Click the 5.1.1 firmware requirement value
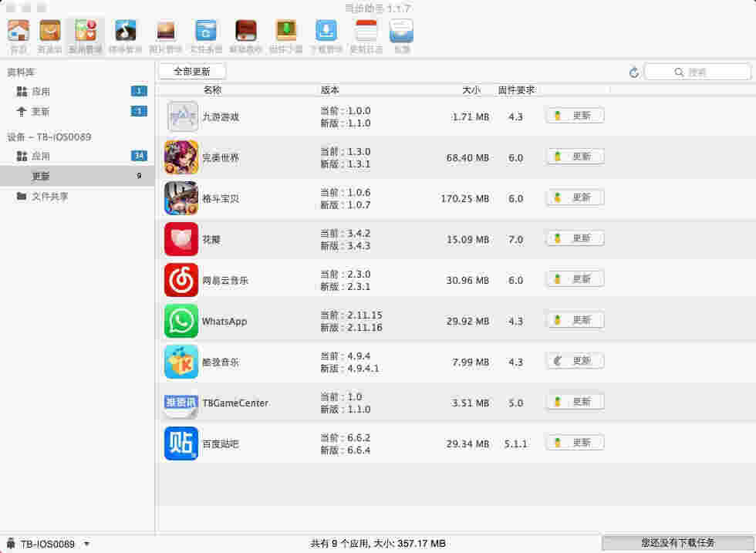 coord(516,444)
